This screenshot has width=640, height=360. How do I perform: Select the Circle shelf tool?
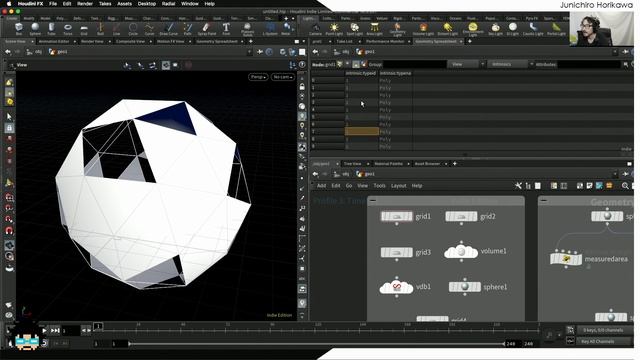click(x=133, y=28)
